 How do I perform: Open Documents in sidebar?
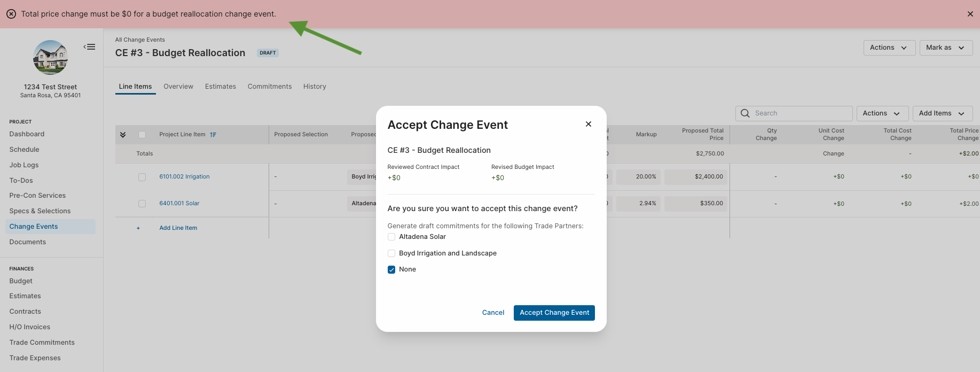[28, 242]
